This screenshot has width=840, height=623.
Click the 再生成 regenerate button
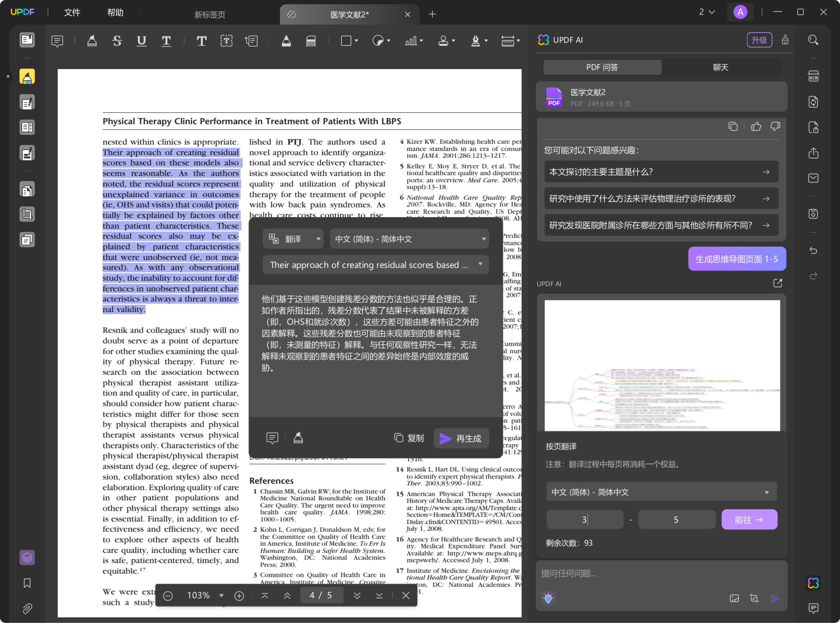[461, 438]
